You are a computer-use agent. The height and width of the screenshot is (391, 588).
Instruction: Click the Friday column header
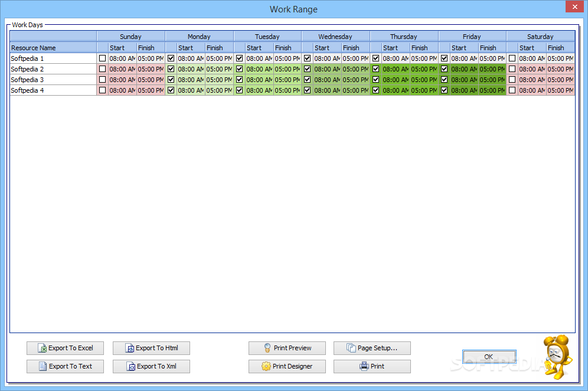(x=472, y=37)
